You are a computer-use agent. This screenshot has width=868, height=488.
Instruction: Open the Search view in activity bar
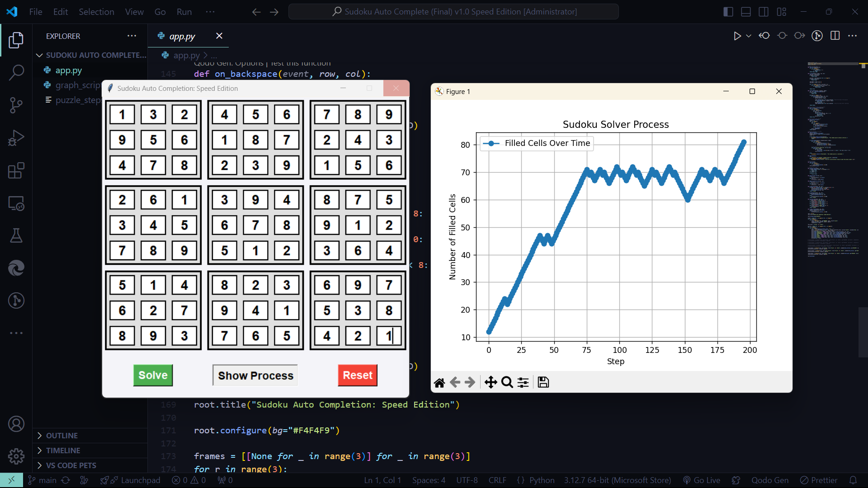click(16, 73)
